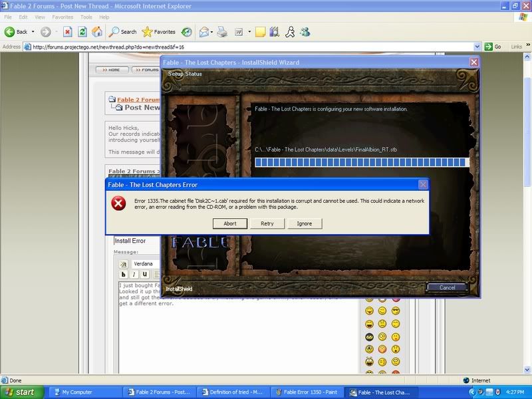Click the remove formatting editor icon

click(123, 264)
